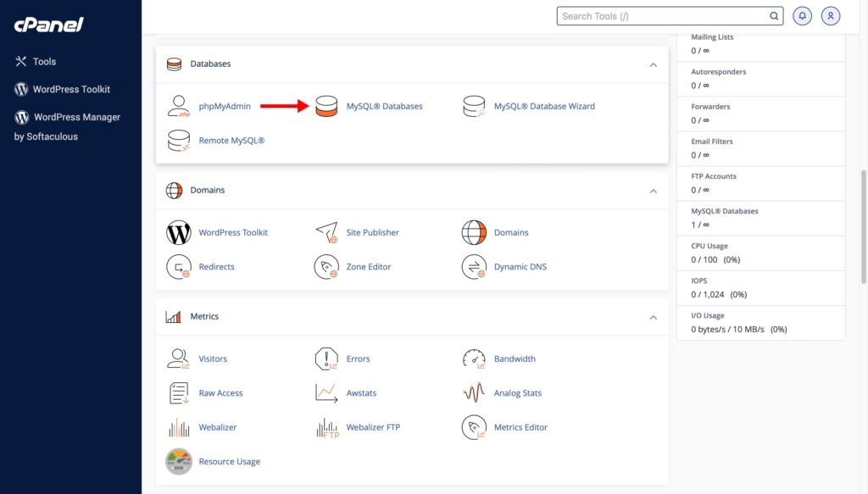Click the Search Tools input field
Screen dimensions: 868x494
[670, 16]
